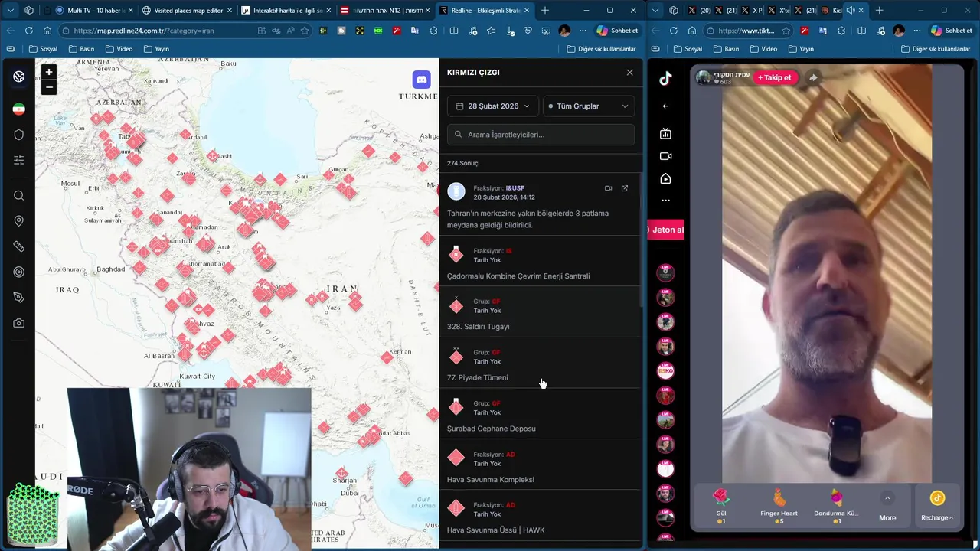Open Diğer sık kullanılanlar in left browser
The width and height of the screenshot is (980, 551).
pyautogui.click(x=601, y=49)
